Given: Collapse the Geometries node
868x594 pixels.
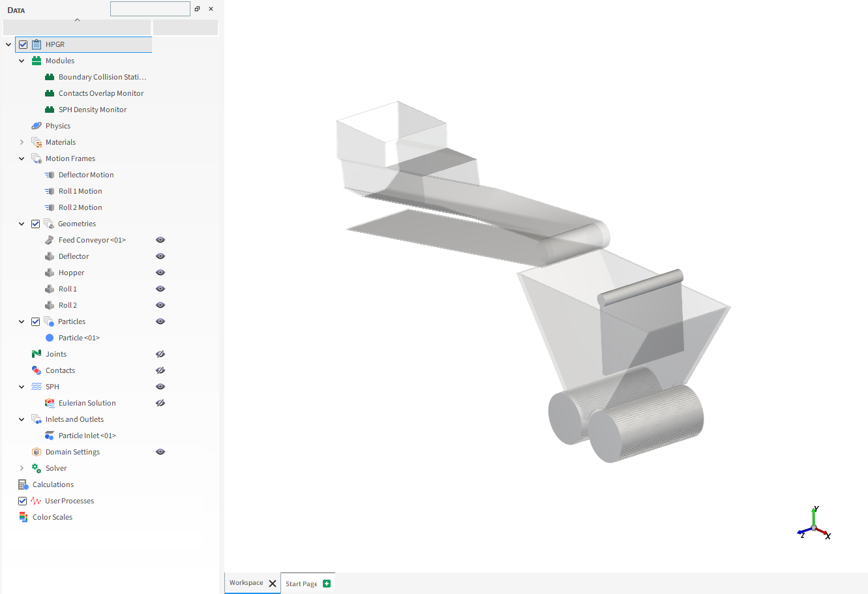Looking at the screenshot, I should point(22,224).
